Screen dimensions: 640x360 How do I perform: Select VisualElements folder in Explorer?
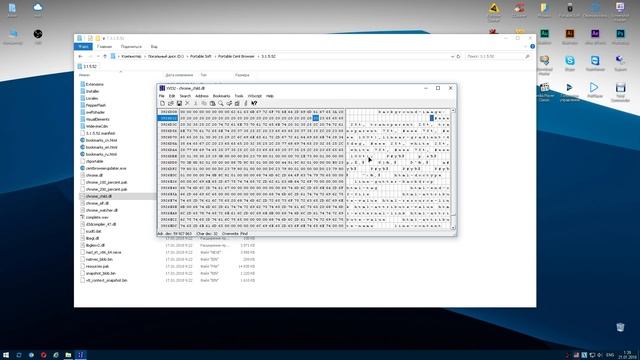98,119
